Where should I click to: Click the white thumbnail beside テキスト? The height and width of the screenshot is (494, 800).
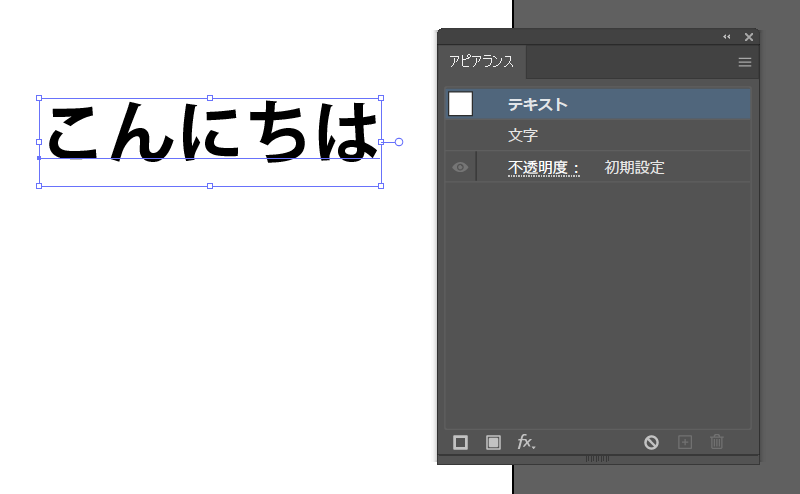tap(460, 104)
